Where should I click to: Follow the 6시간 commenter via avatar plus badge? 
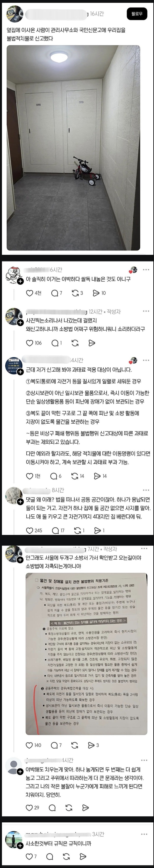(x=20, y=281)
